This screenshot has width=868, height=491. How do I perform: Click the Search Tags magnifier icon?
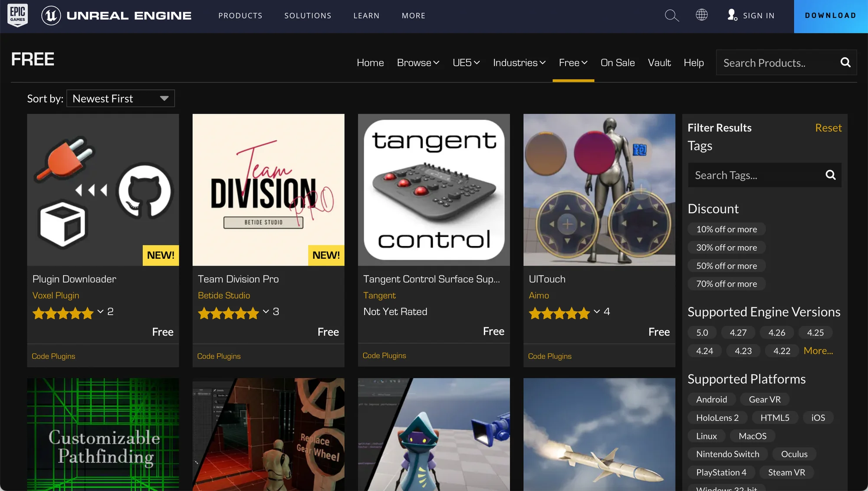tap(830, 175)
